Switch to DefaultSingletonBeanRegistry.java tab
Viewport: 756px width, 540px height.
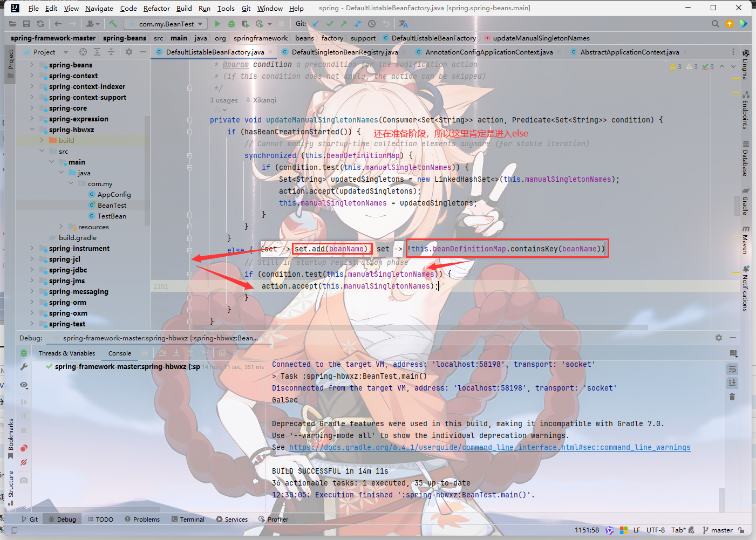[345, 52]
